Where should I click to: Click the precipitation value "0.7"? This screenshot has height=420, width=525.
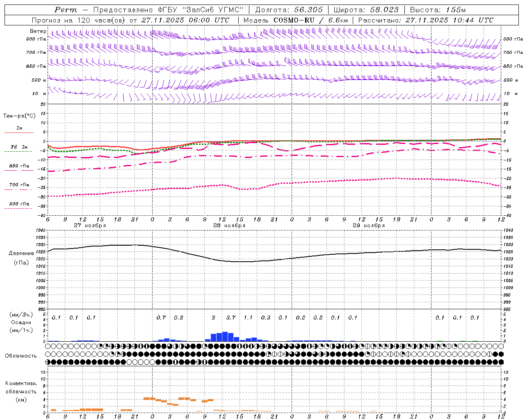pos(161,317)
